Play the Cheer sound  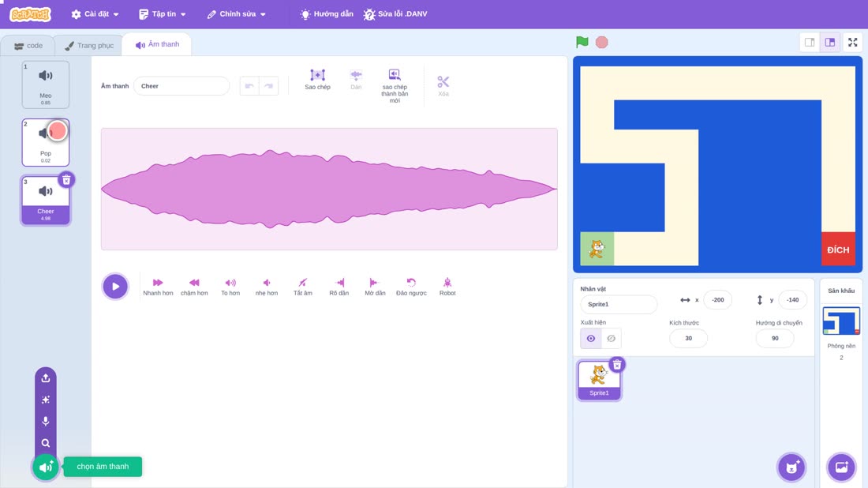(115, 287)
